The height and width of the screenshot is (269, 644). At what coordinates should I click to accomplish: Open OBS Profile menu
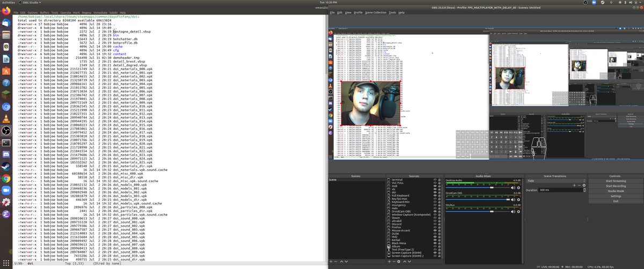pos(358,12)
